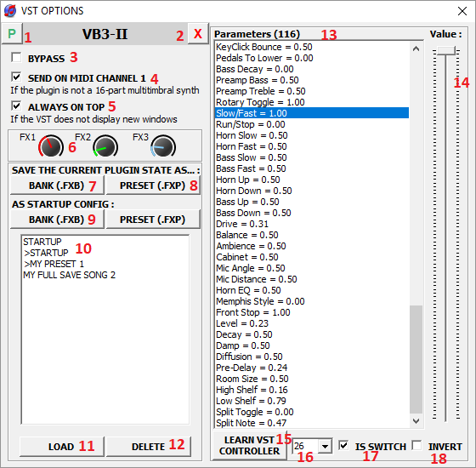Select Bass Up parameter
This screenshot has width=476, height=468.
(x=312, y=202)
